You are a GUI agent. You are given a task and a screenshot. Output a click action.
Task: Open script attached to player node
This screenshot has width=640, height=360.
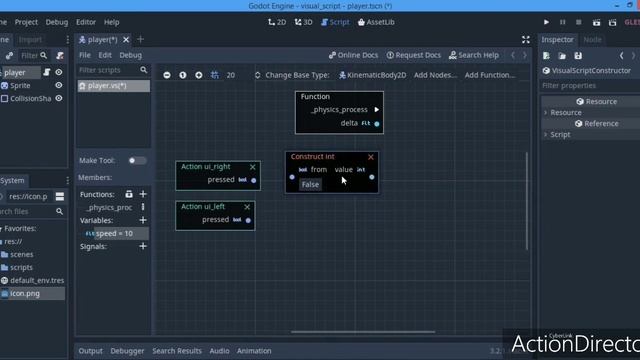click(x=47, y=72)
